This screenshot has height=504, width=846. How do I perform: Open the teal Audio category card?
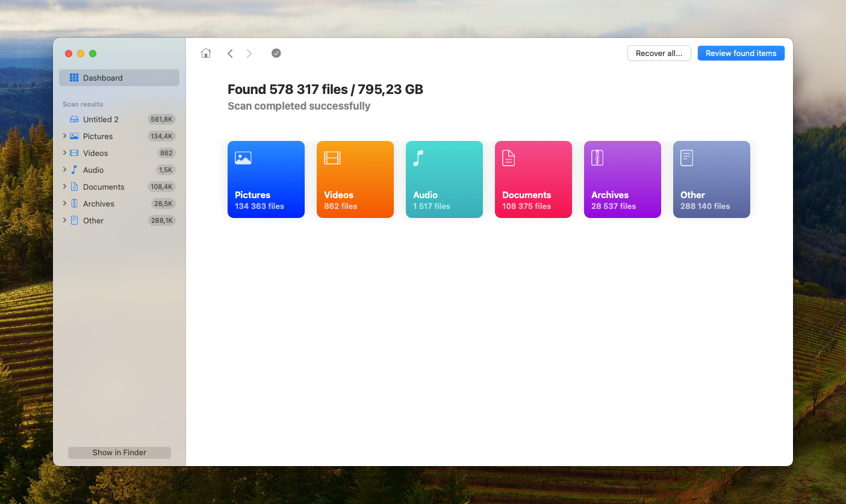click(x=444, y=179)
